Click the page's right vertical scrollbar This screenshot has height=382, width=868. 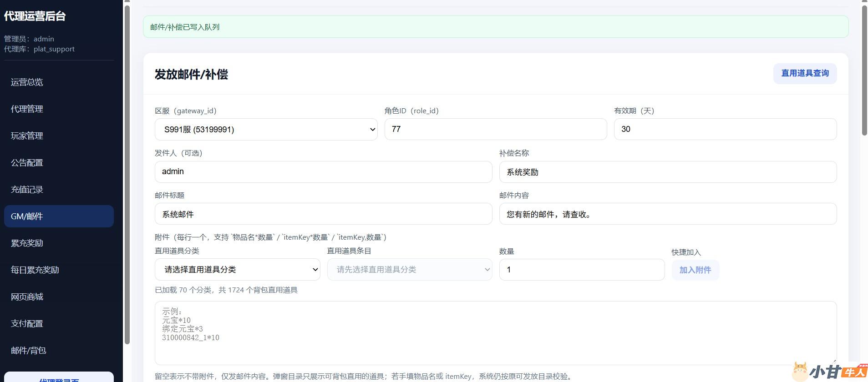point(864,70)
